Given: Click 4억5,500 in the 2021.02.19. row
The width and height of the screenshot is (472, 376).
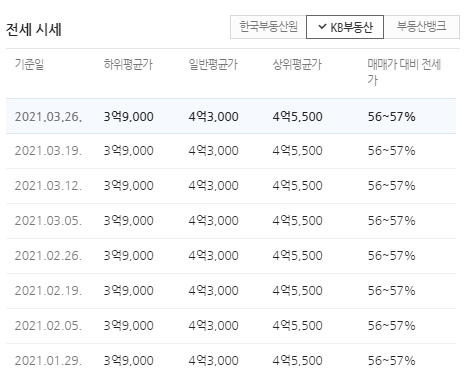Looking at the screenshot, I should tap(298, 291).
